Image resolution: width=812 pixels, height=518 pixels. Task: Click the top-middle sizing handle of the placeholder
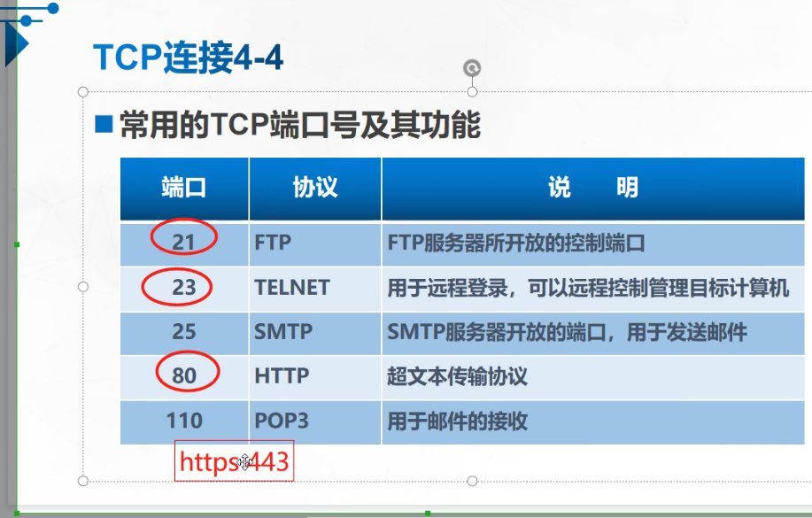(x=472, y=92)
